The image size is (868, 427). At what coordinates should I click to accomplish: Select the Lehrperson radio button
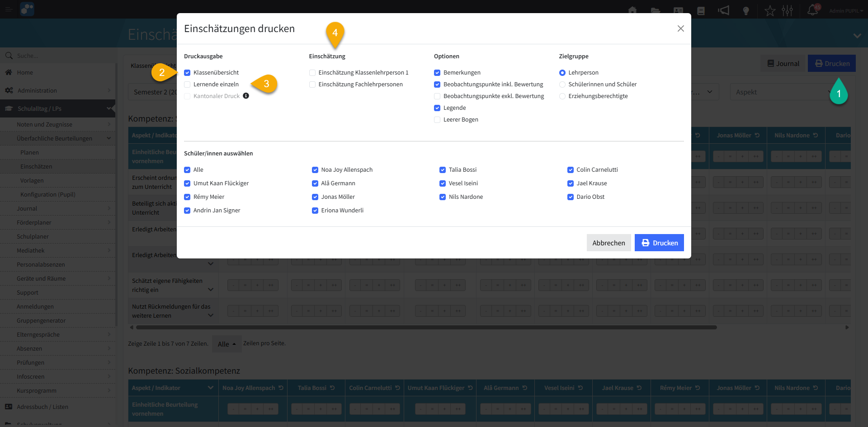pyautogui.click(x=562, y=72)
